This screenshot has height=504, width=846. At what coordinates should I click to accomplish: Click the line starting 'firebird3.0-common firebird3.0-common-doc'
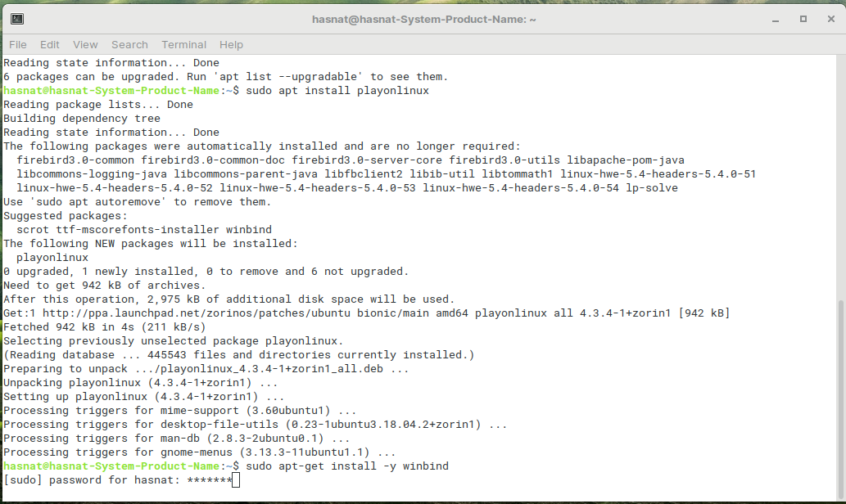351,160
